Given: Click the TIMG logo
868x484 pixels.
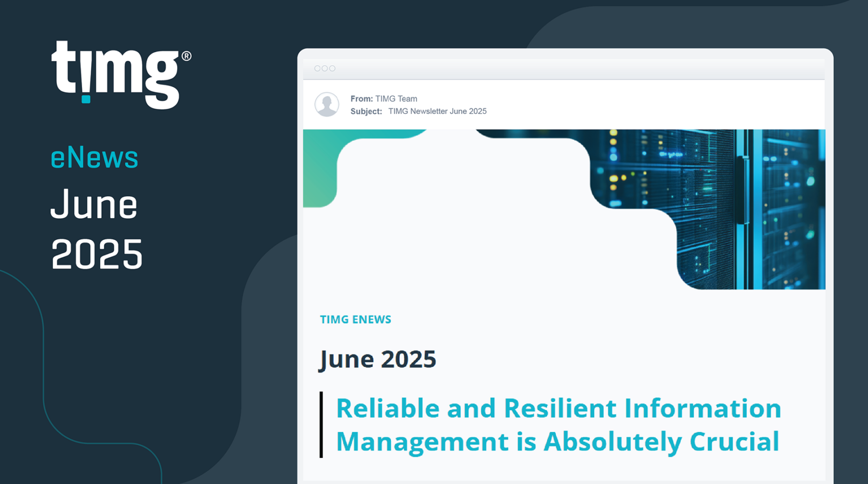Looking at the screenshot, I should pos(121,75).
